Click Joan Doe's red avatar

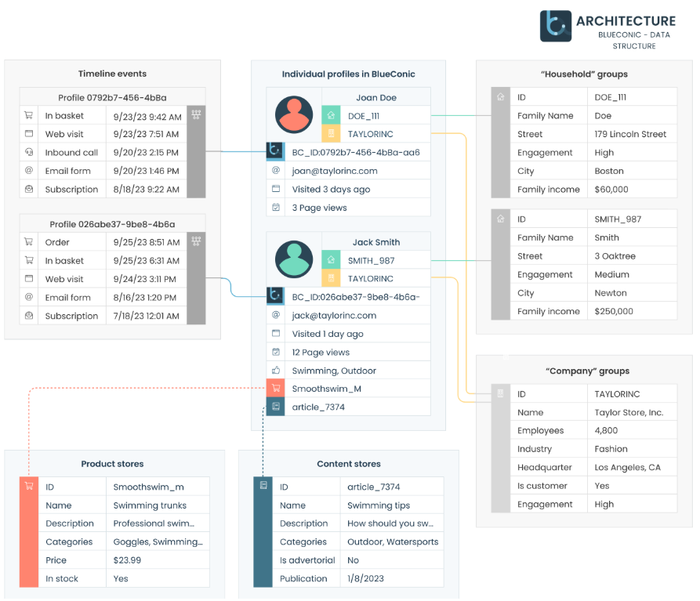click(294, 114)
